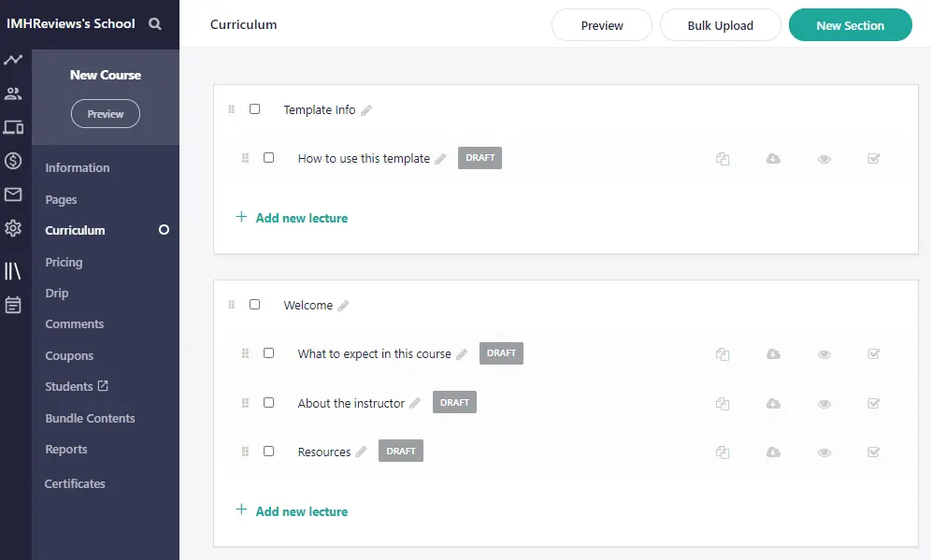The width and height of the screenshot is (931, 560).
Task: Open the emails envelope icon in left rail
Action: pyautogui.click(x=13, y=194)
